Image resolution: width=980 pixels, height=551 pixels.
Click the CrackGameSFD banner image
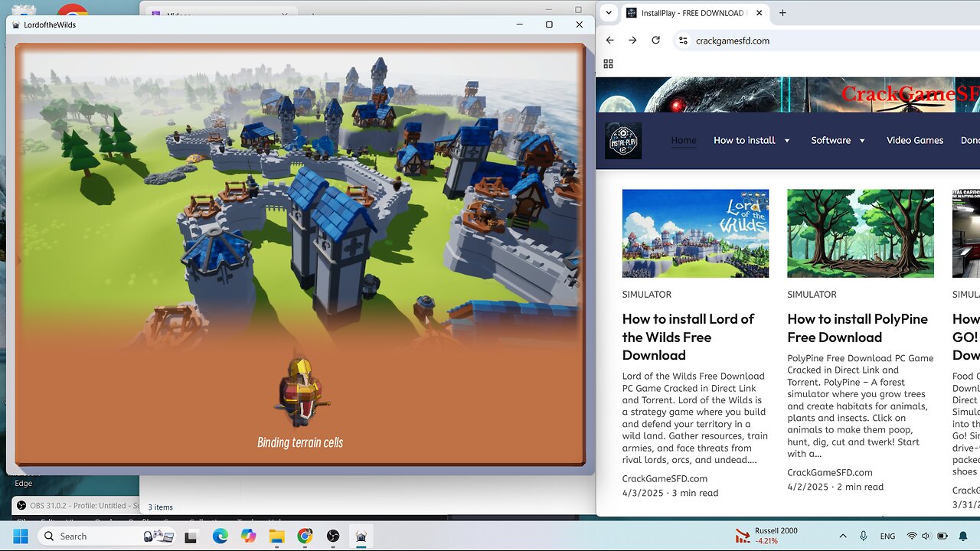point(788,95)
